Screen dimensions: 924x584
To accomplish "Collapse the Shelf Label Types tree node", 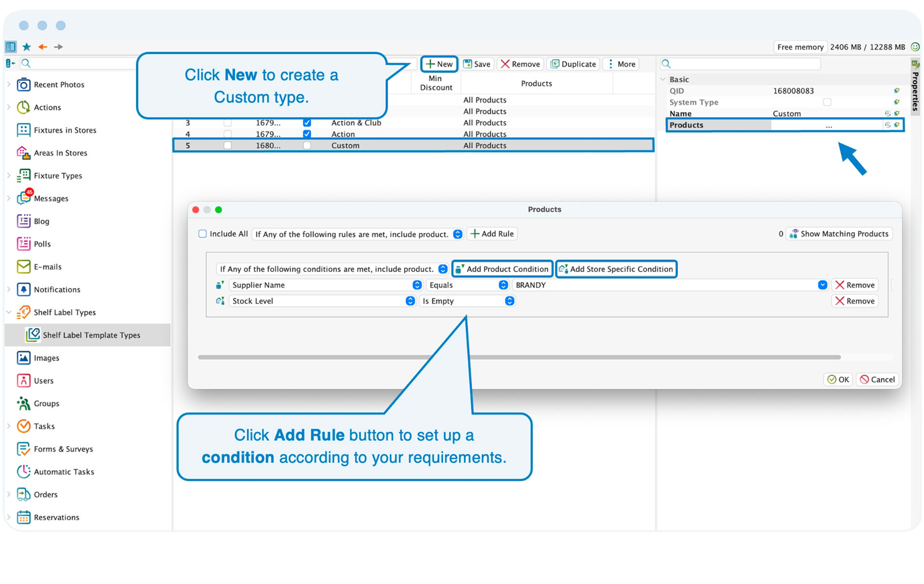I will [x=9, y=312].
